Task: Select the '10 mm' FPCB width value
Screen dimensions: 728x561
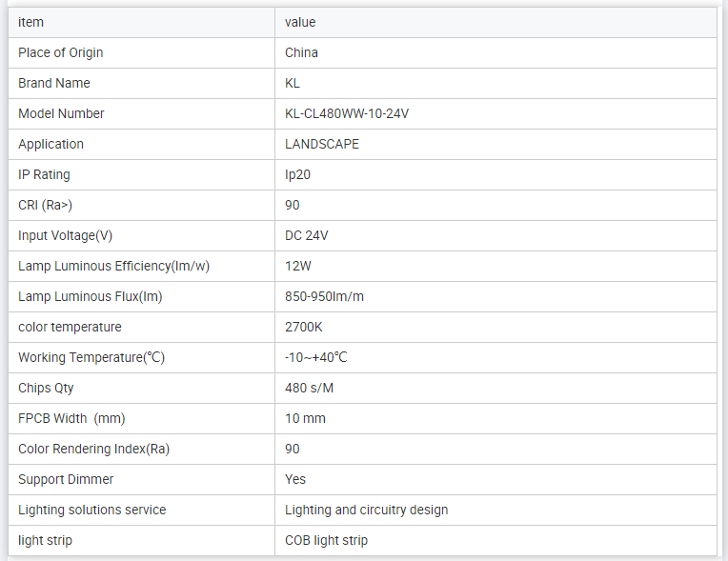Action: (305, 418)
